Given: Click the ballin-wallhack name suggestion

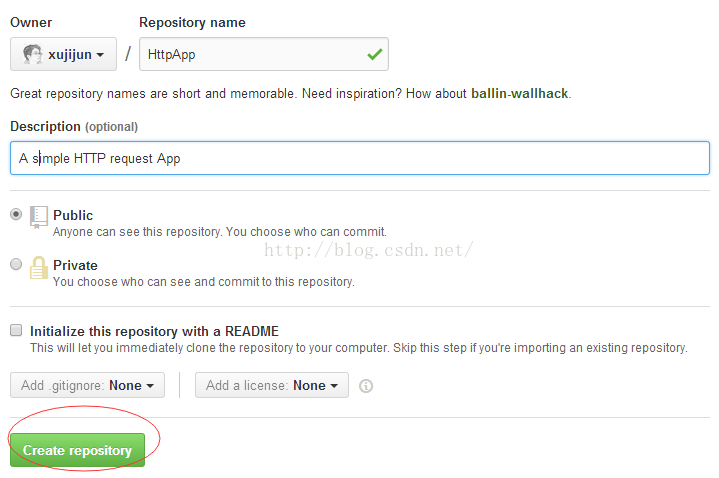Looking at the screenshot, I should 520,94.
